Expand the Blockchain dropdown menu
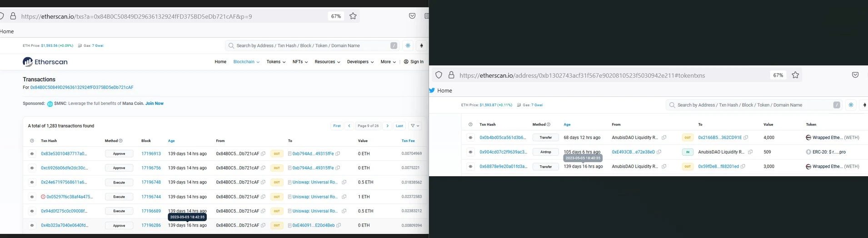 [246, 62]
